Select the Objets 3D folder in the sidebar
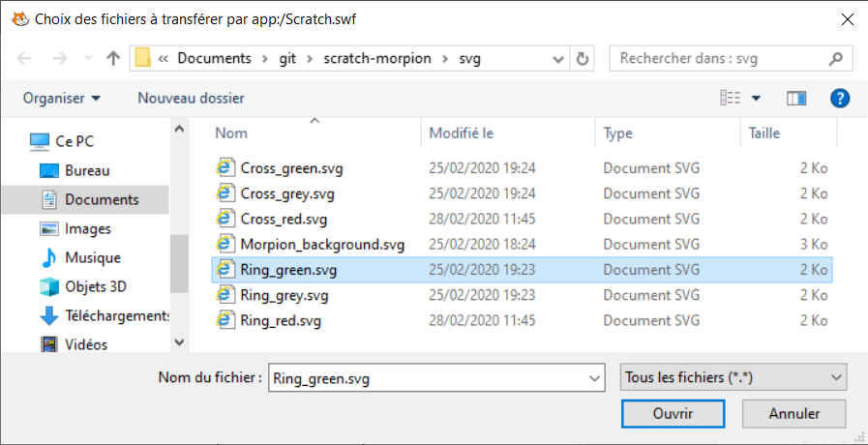The image size is (868, 445). [95, 287]
